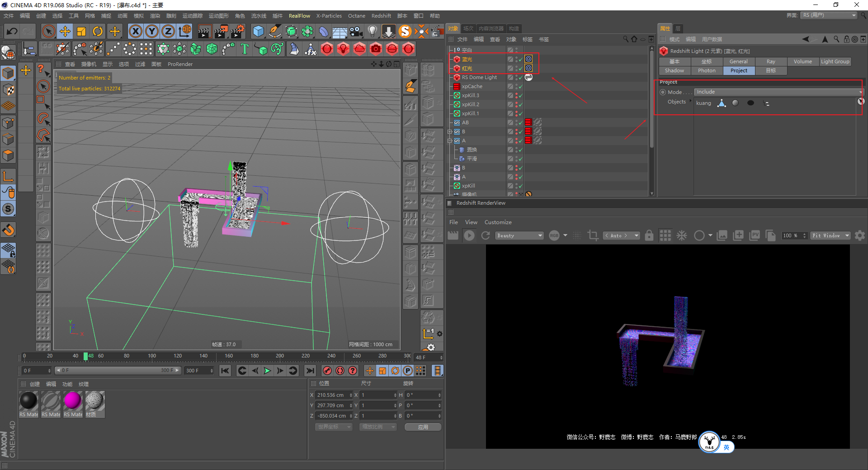Switch to the Shadow tab
This screenshot has height=470, width=868.
point(674,70)
